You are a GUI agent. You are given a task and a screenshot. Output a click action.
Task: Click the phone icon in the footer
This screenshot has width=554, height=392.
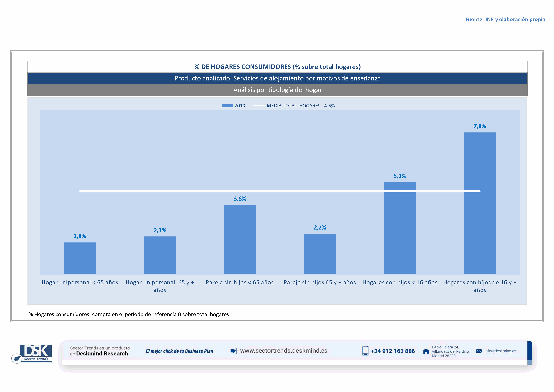[x=365, y=351]
